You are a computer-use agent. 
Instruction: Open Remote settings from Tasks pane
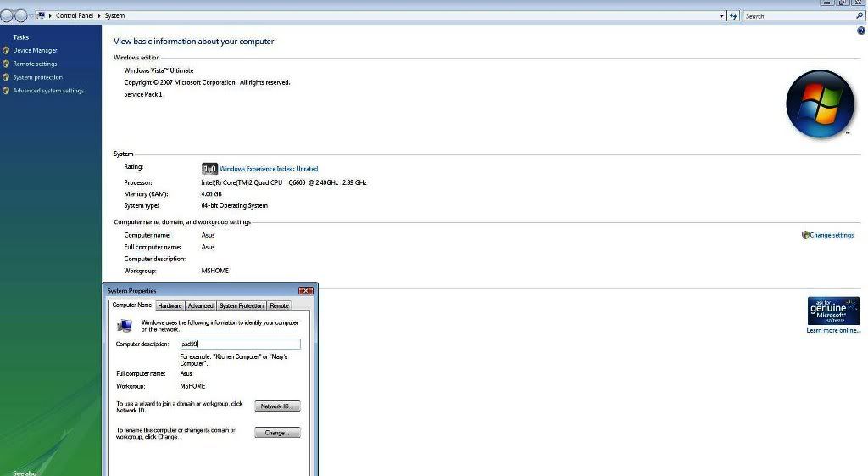35,64
